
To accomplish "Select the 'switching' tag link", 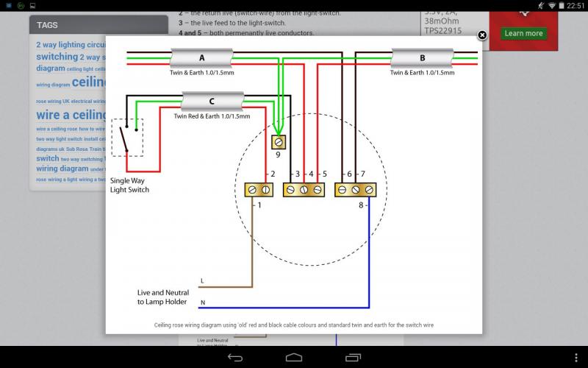I will tap(57, 57).
